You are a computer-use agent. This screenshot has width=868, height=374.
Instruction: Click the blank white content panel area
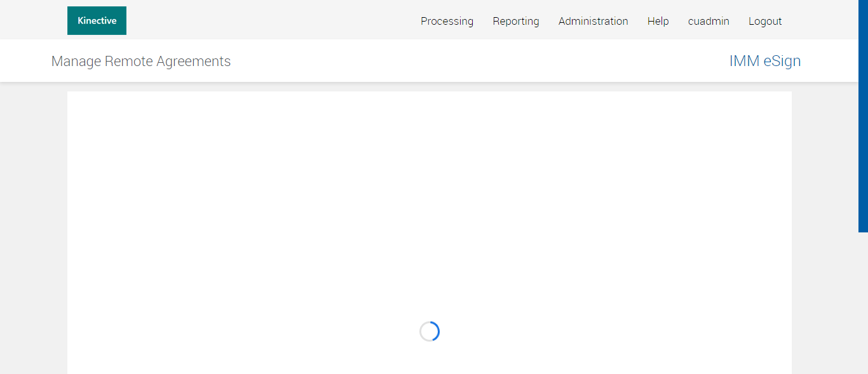click(x=430, y=203)
